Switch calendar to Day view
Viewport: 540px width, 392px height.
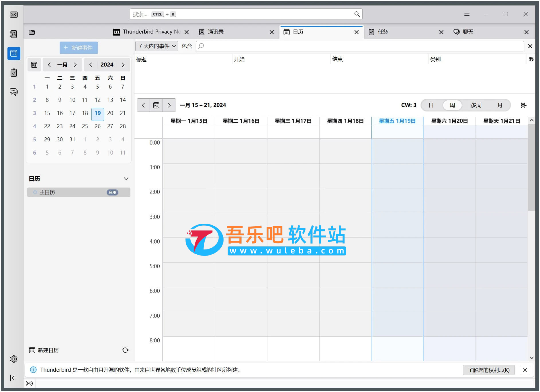point(431,105)
